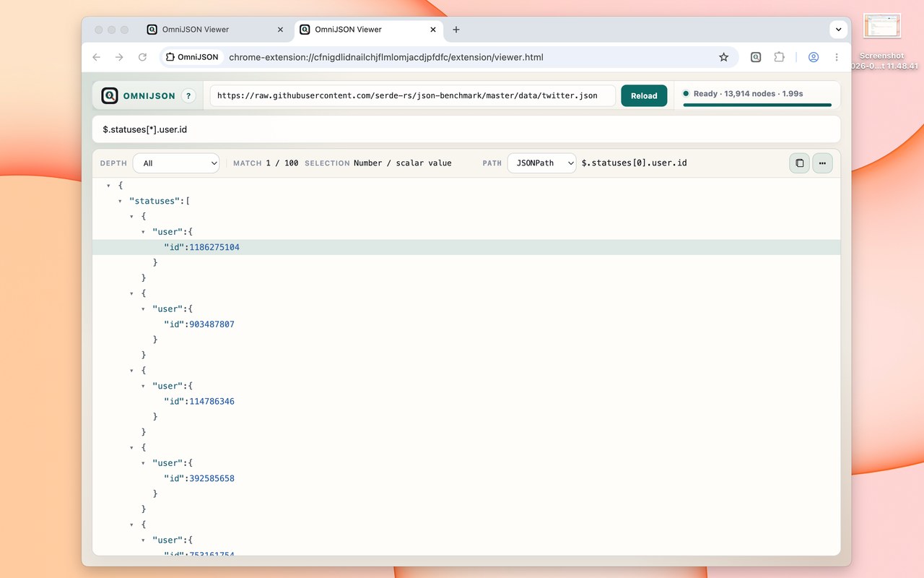
Task: Collapse the object containing id 114786346
Action: [131, 371]
